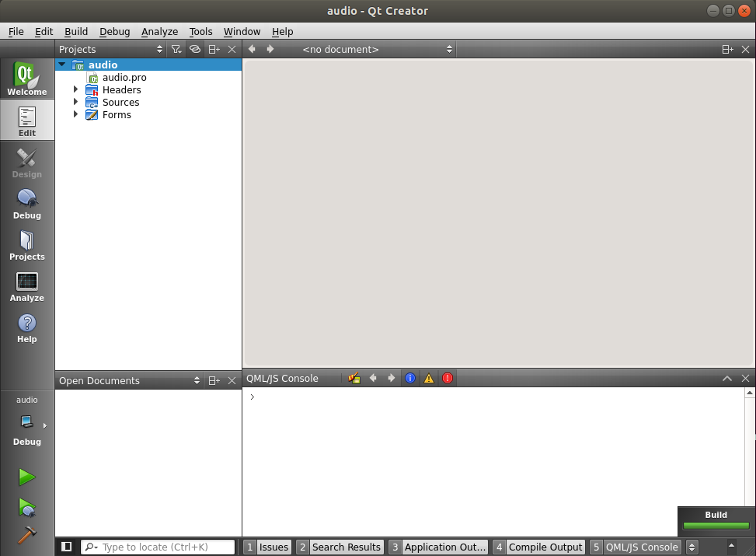Expand the Forms folder
Image resolution: width=756 pixels, height=556 pixels.
coord(75,114)
